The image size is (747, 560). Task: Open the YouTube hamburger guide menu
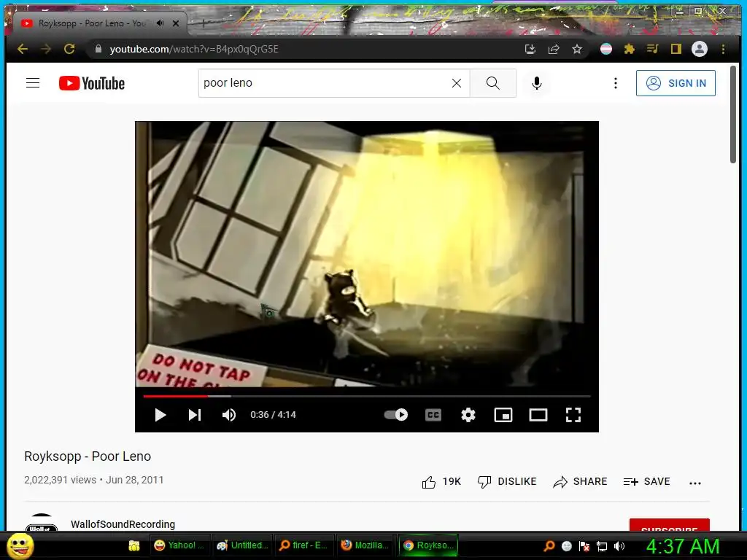point(33,83)
